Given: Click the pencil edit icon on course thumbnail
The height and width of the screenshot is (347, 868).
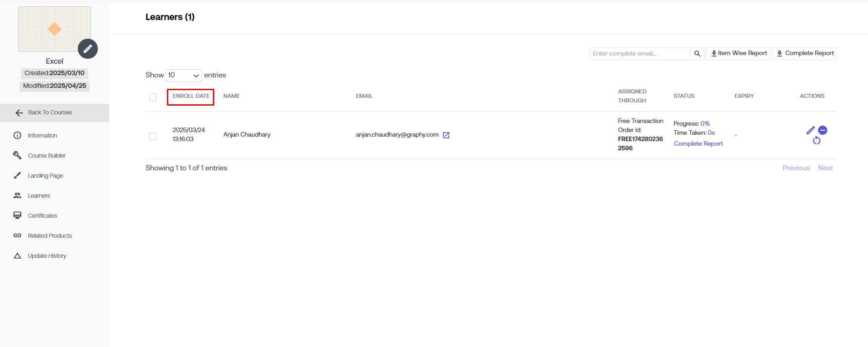Looking at the screenshot, I should click(88, 49).
